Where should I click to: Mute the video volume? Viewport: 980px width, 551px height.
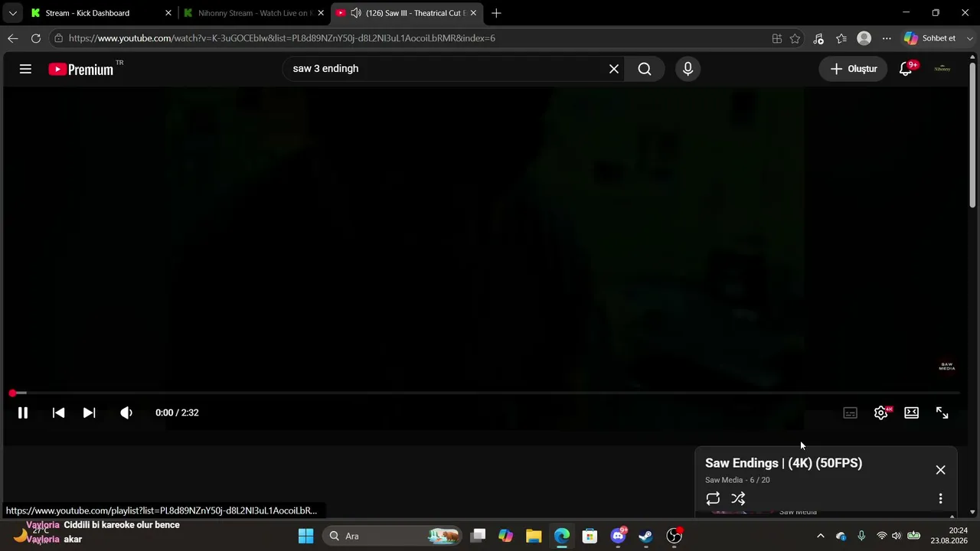click(x=126, y=412)
